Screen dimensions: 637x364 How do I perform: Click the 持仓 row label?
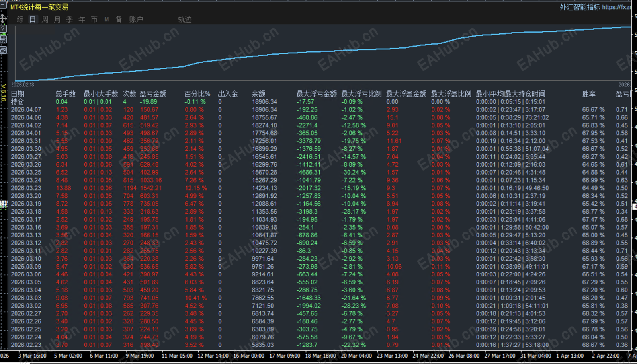point(18,102)
